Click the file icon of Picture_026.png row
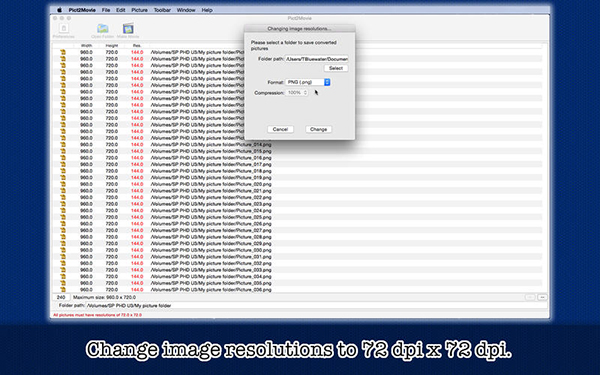The image size is (600, 375). click(63, 223)
